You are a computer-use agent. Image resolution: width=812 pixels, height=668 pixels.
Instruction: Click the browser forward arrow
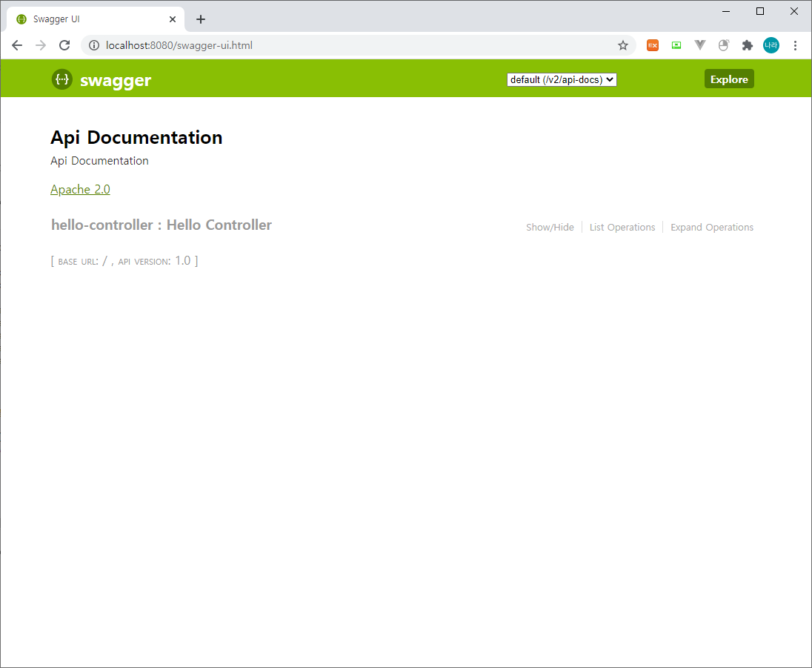point(41,46)
